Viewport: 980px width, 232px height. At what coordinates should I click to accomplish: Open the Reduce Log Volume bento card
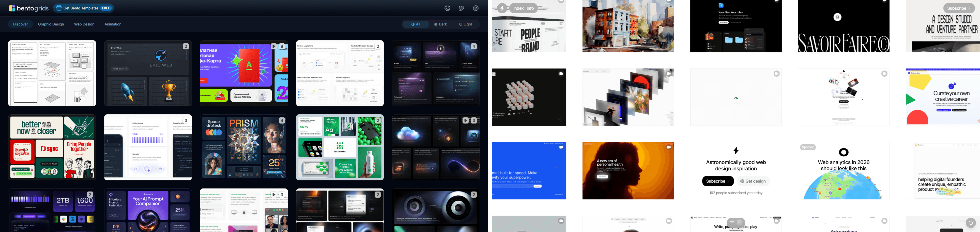340,73
